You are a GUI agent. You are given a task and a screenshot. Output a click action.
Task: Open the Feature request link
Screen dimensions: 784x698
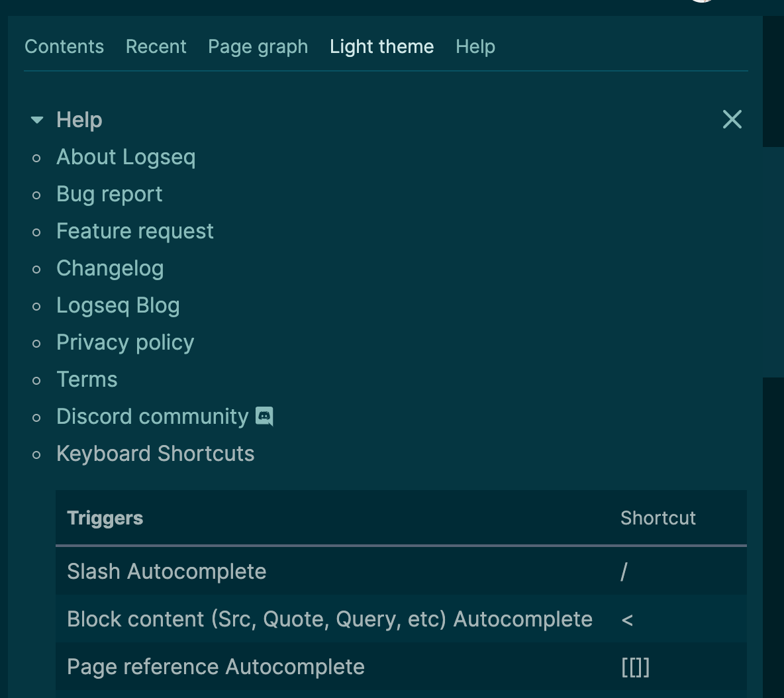[x=135, y=231]
